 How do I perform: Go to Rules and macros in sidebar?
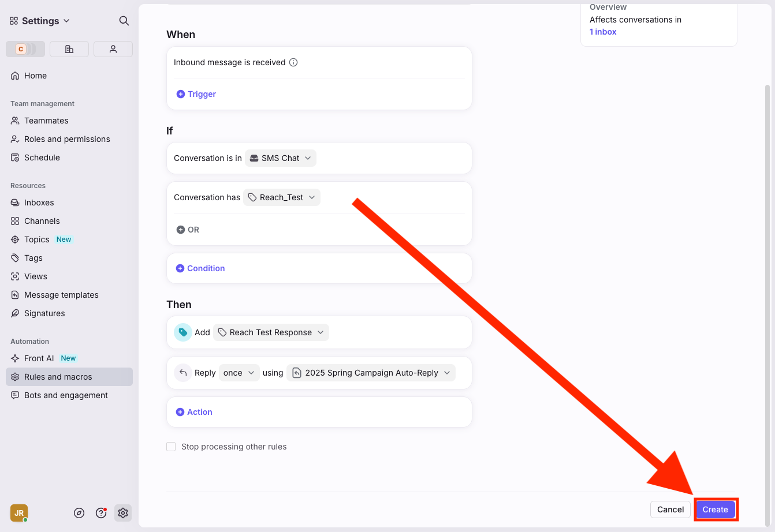58,377
